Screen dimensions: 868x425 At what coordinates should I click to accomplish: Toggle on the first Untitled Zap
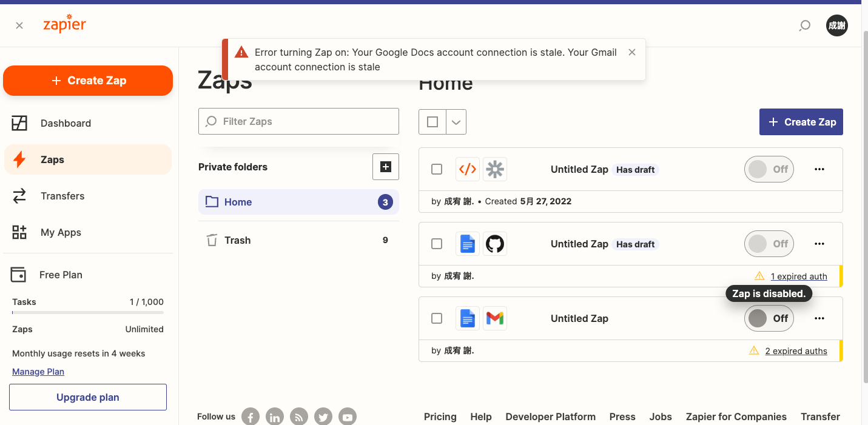769,169
